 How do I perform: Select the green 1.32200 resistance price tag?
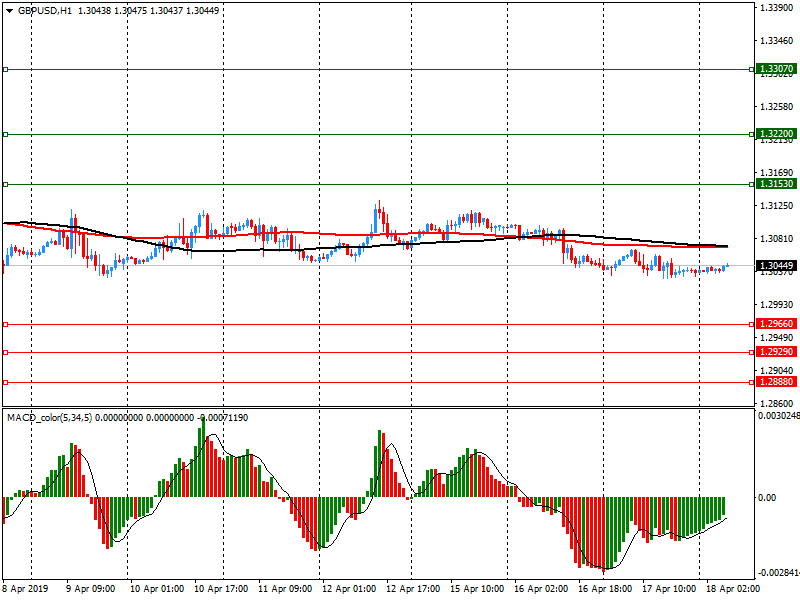coord(776,134)
